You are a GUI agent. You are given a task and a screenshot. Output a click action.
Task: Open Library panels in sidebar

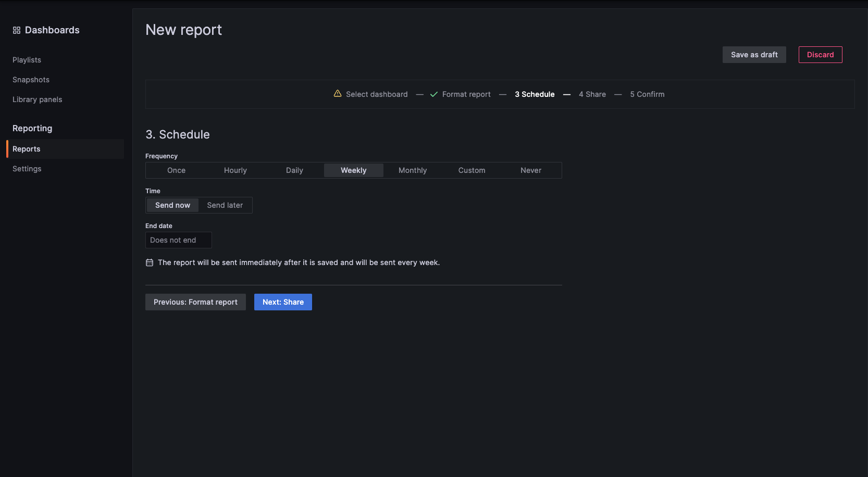click(37, 99)
